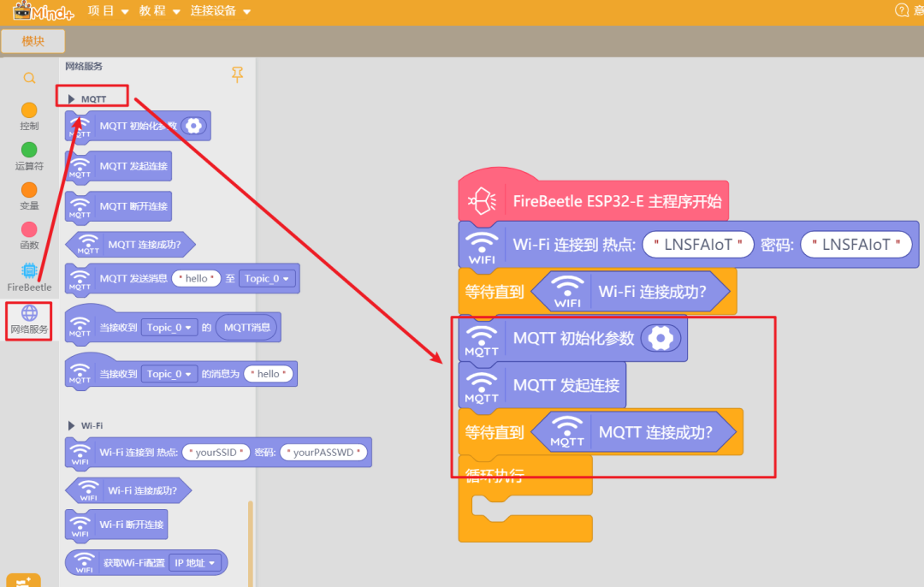Screen dimensions: 924x587
Task: Click the FireBeetle icon on hat block
Action: (482, 202)
